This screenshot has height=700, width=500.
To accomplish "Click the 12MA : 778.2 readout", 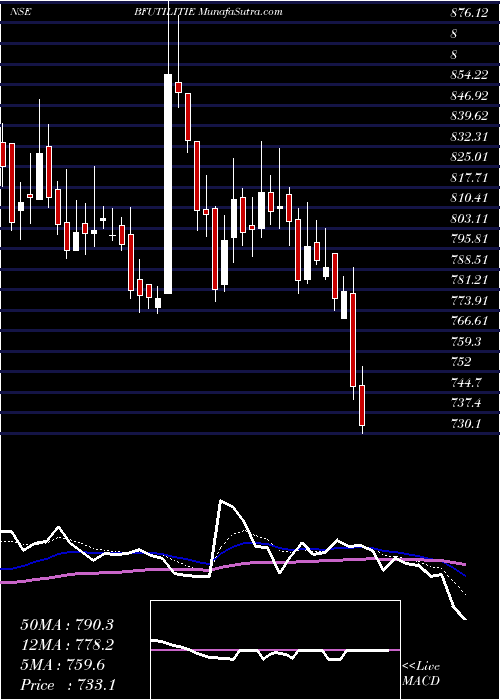I will tap(67, 645).
